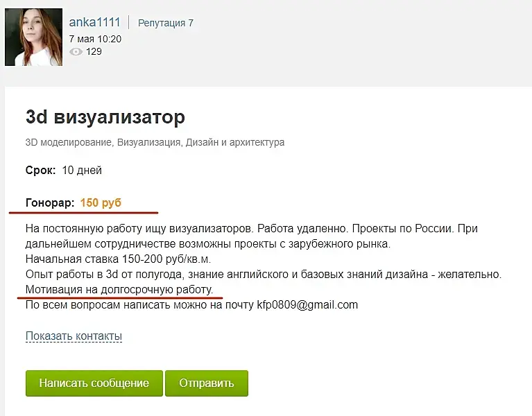The height and width of the screenshot is (416, 532).
Task: Click the post date "7 мая 10:20"
Action: click(95, 39)
